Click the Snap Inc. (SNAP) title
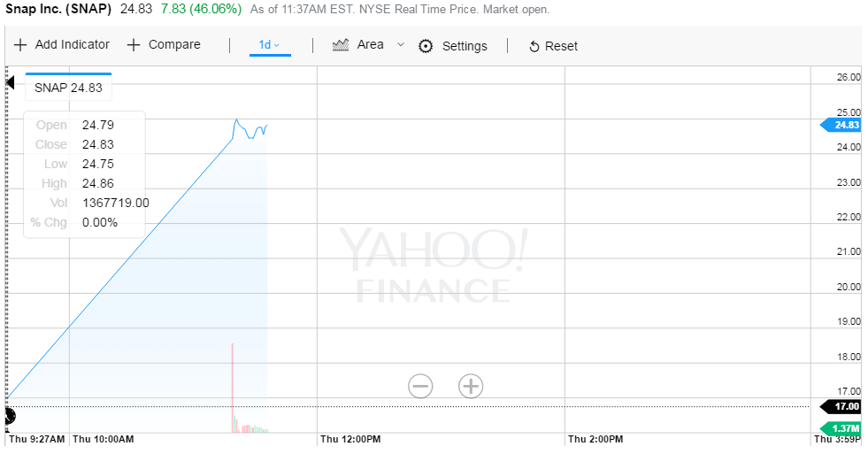Viewport: 868px width, 454px height. [58, 9]
